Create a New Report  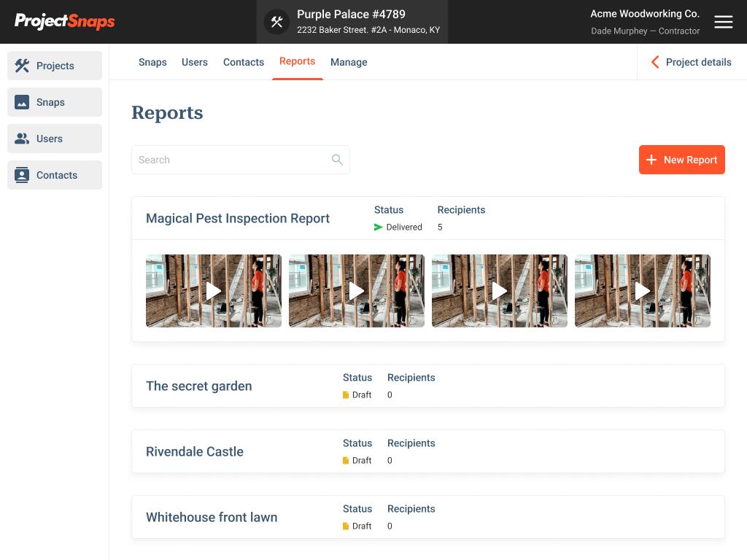click(x=681, y=160)
